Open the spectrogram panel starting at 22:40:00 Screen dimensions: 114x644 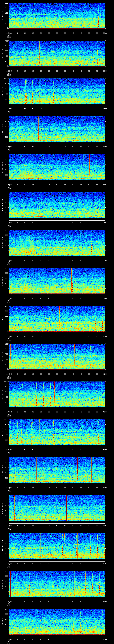(57, 356)
